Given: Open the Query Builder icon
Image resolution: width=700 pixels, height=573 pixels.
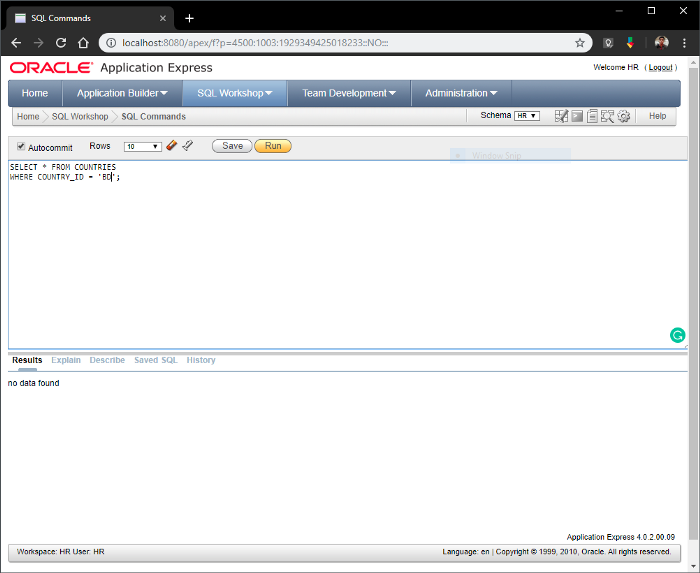Looking at the screenshot, I should [x=607, y=116].
